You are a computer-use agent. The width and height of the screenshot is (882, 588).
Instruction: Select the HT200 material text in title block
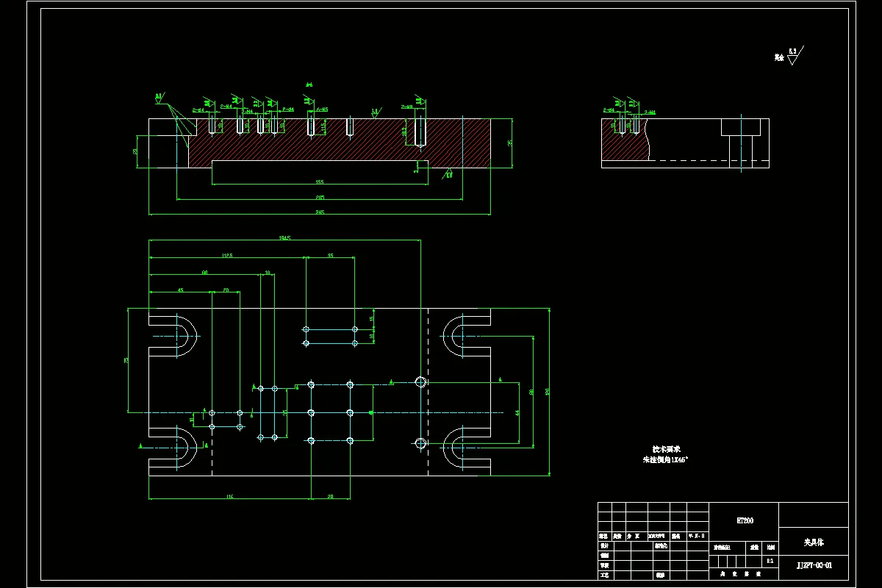click(745, 520)
